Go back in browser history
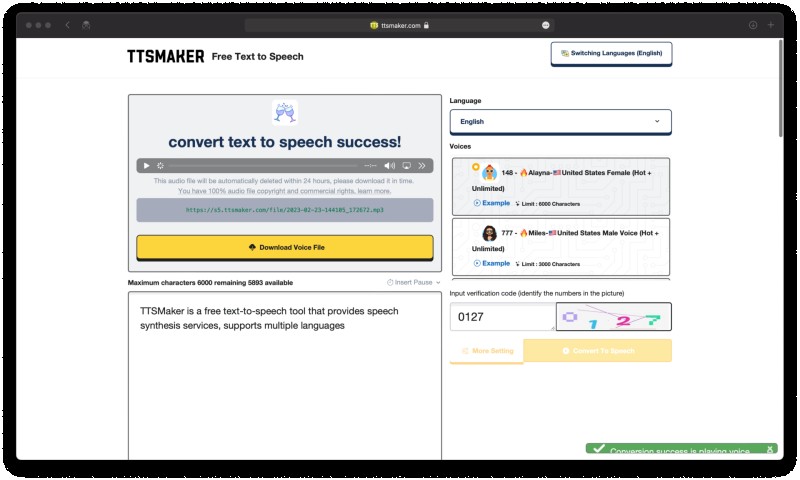This screenshot has width=800, height=480. pyautogui.click(x=67, y=25)
